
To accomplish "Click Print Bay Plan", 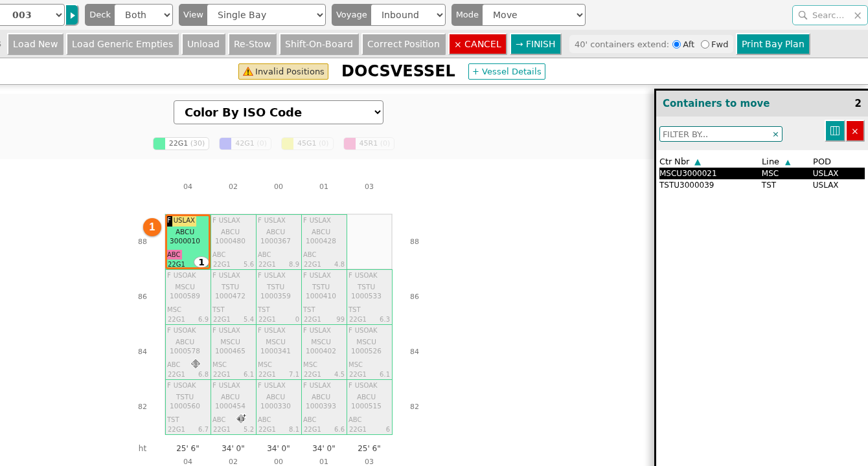I will point(773,44).
